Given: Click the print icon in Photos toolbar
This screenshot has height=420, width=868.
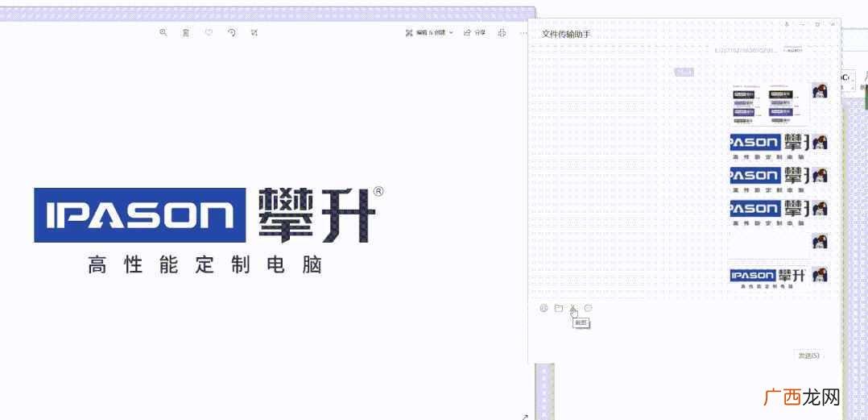Looking at the screenshot, I should 502,33.
